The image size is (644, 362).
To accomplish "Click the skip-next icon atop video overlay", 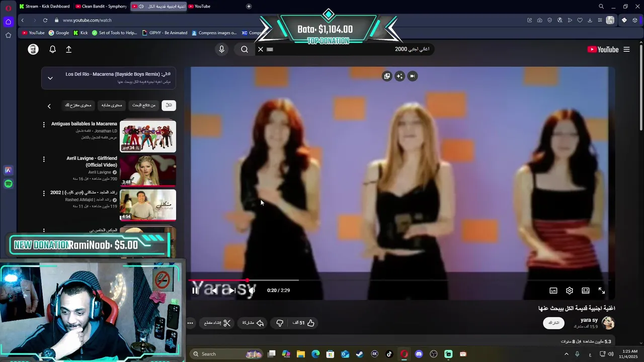I will [x=412, y=76].
